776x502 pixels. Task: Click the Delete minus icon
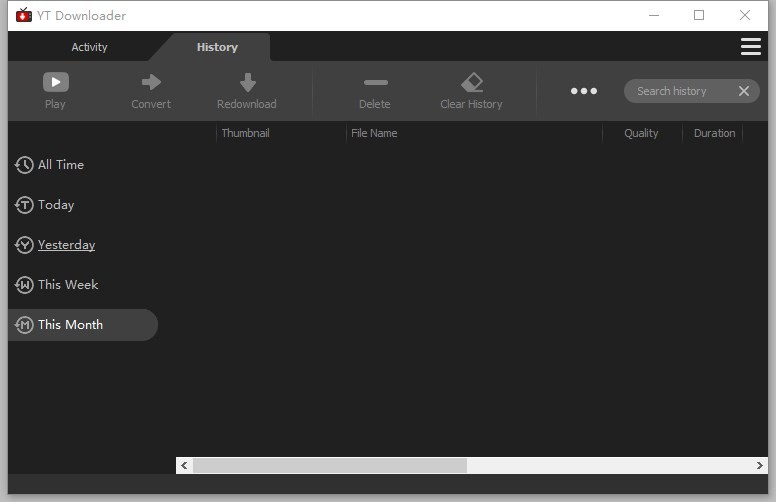point(375,82)
